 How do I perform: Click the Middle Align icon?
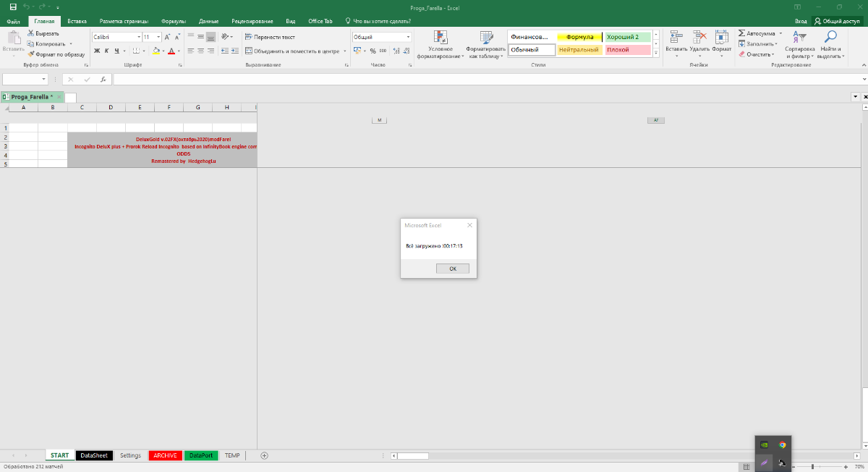point(200,36)
